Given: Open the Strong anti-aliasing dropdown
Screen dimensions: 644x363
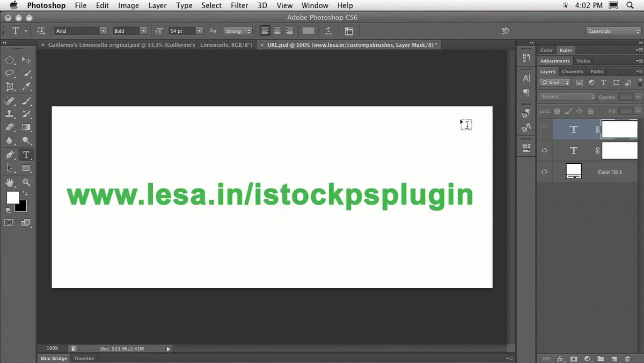Looking at the screenshot, I should (238, 31).
